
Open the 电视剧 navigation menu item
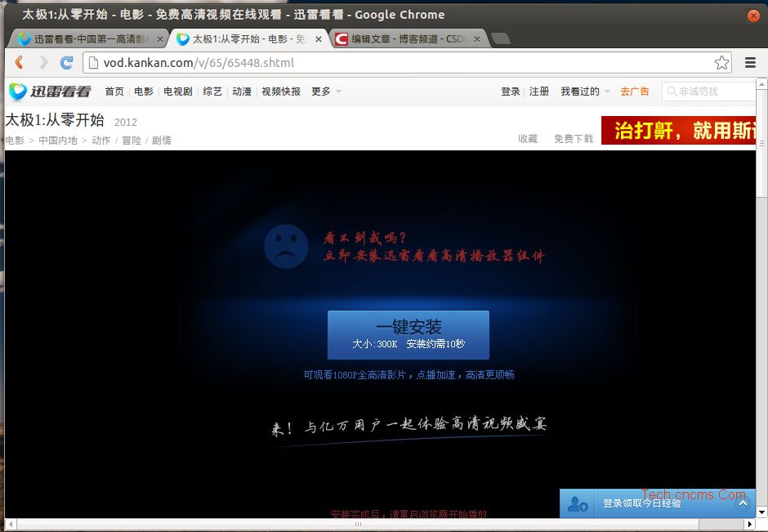point(177,92)
